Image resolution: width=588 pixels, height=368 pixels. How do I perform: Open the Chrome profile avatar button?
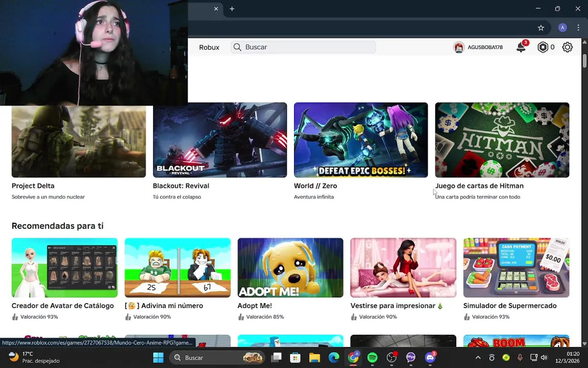coord(562,28)
